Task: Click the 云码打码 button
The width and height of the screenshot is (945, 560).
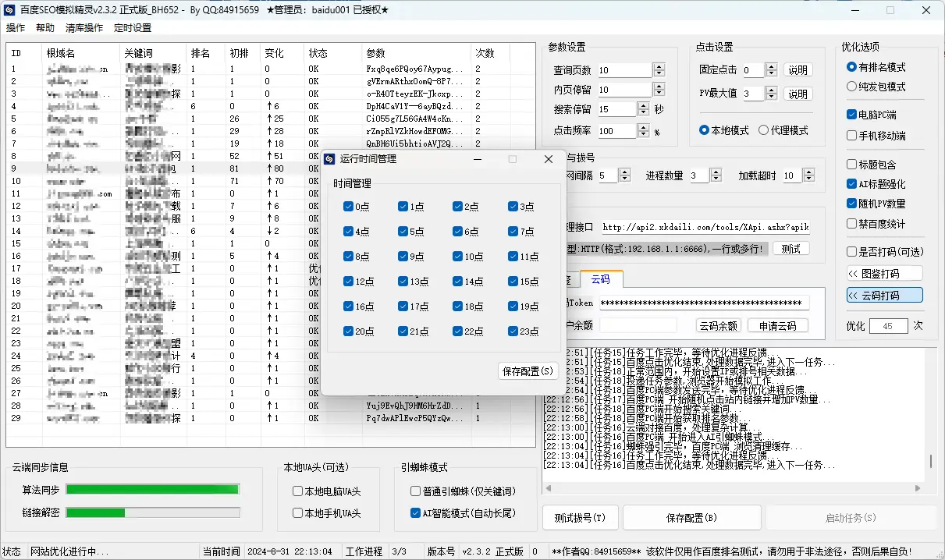Action: coord(884,296)
